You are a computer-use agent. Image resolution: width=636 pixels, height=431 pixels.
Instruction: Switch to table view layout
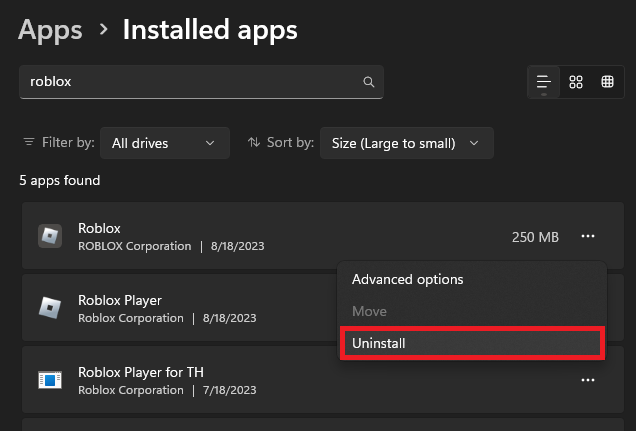pyautogui.click(x=607, y=82)
